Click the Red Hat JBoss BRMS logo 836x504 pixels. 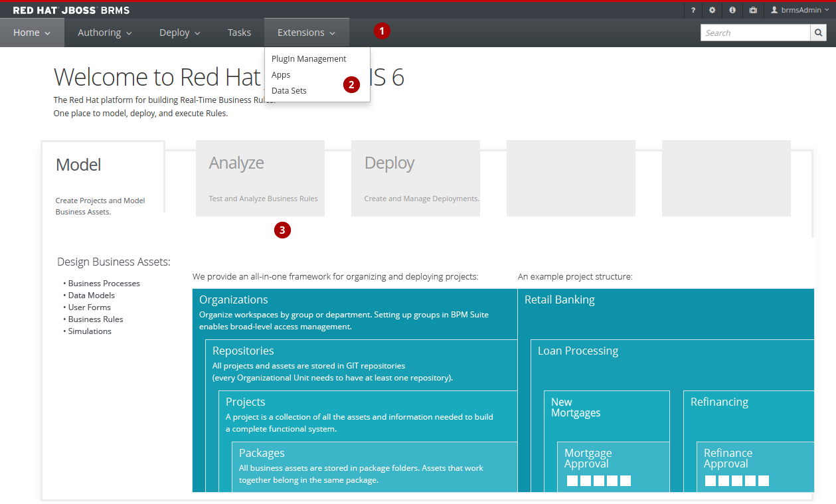click(72, 10)
